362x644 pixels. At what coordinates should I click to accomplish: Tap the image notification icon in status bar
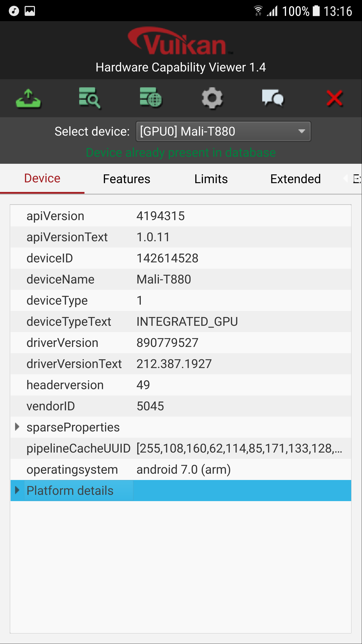(x=30, y=11)
